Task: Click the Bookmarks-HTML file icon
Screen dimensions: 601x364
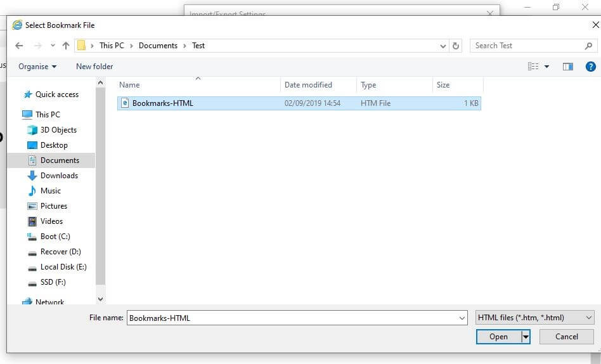Action: point(124,103)
